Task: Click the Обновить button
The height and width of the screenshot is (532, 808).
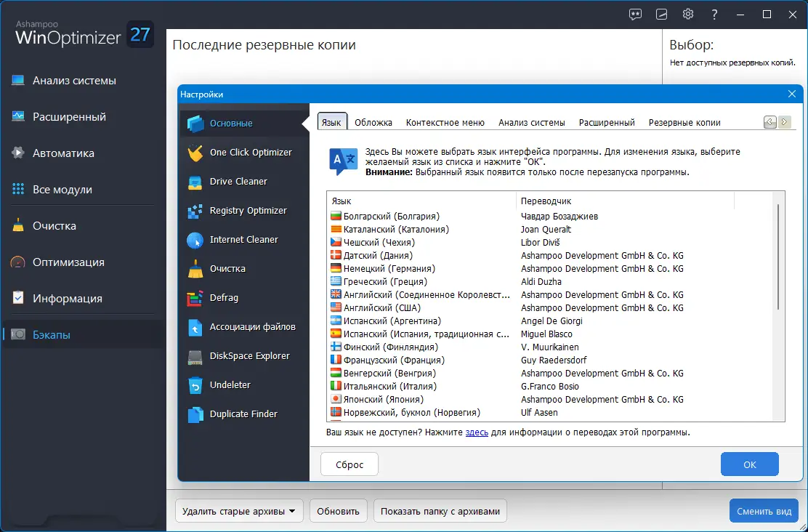Action: pyautogui.click(x=338, y=512)
